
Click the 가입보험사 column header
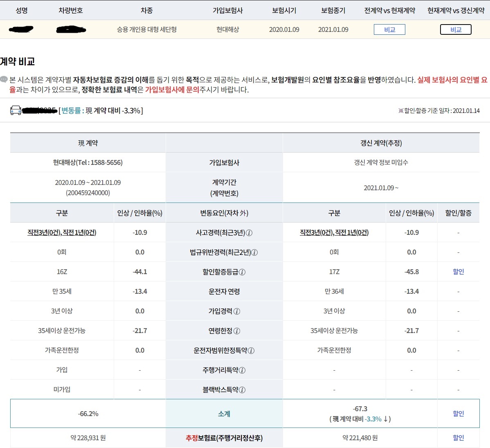pos(227,10)
